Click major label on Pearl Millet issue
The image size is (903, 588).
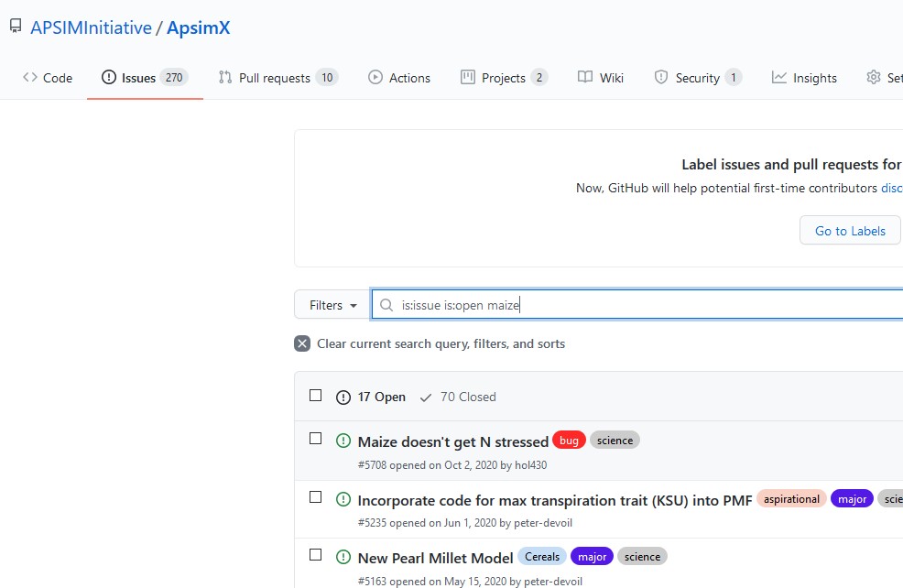(592, 556)
